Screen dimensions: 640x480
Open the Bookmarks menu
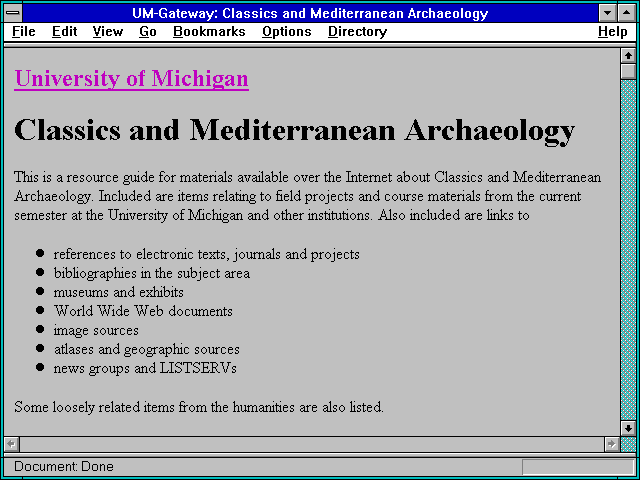(209, 31)
